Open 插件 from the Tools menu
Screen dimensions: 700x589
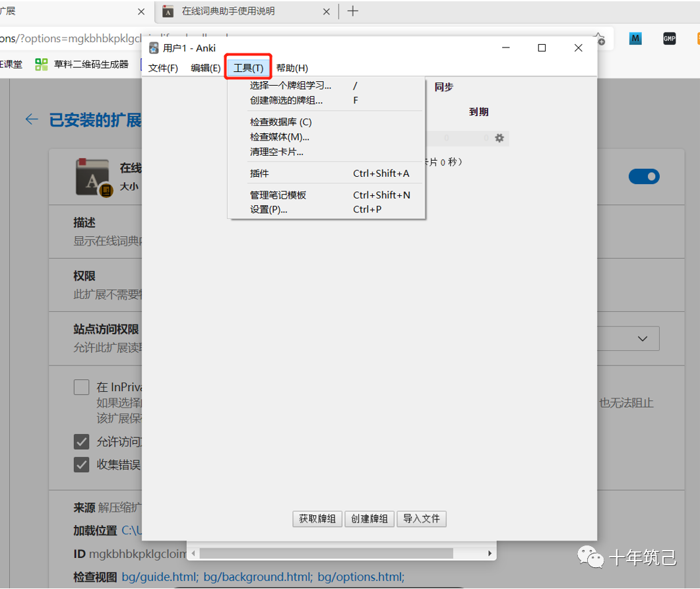click(326, 173)
